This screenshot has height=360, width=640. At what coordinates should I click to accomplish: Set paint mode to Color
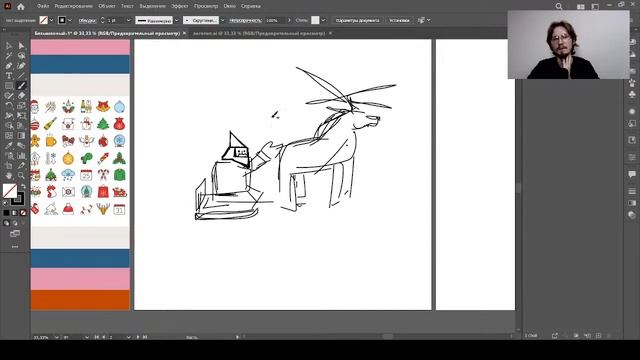click(6, 213)
